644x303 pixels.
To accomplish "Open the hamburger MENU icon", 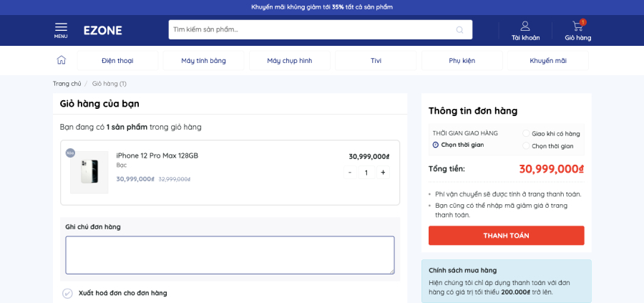I will point(61,30).
